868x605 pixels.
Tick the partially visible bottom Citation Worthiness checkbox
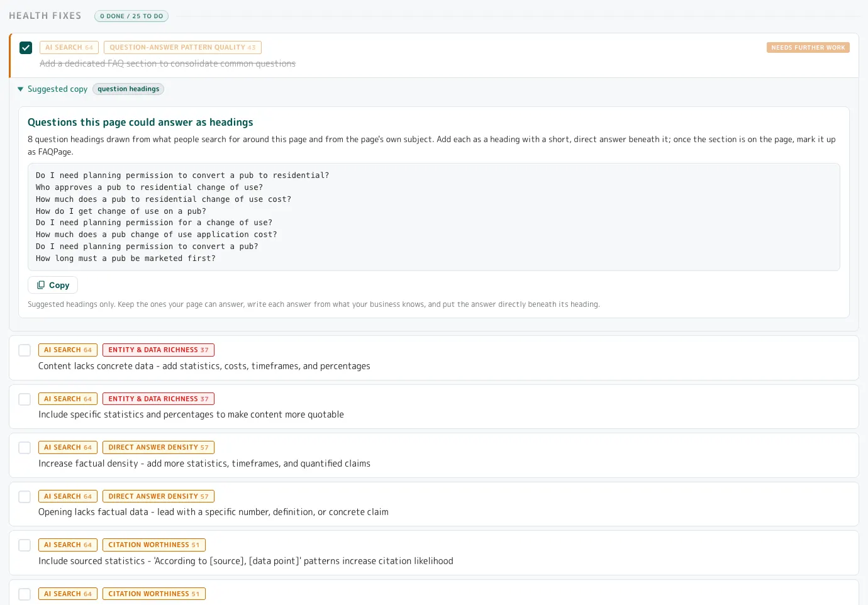25,594
